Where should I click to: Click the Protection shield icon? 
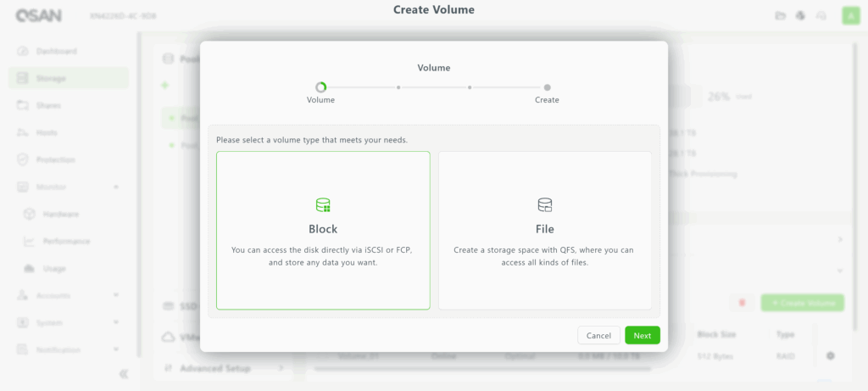pyautogui.click(x=23, y=160)
